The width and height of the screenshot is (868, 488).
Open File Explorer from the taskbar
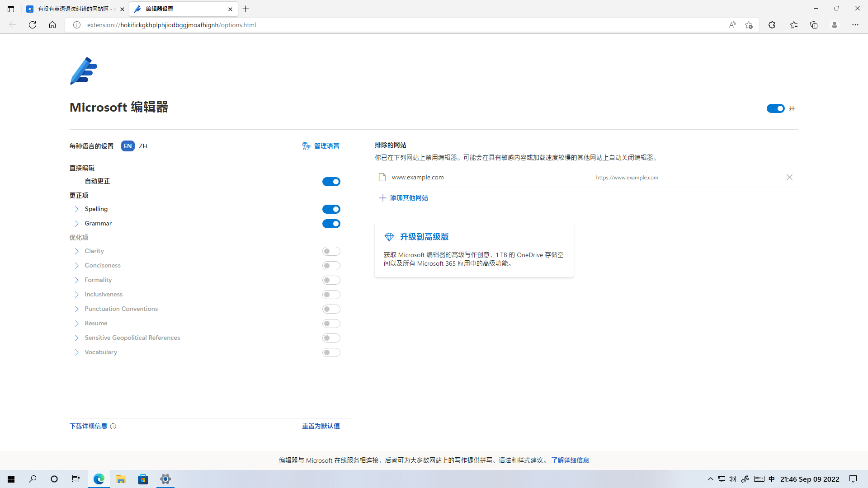121,479
